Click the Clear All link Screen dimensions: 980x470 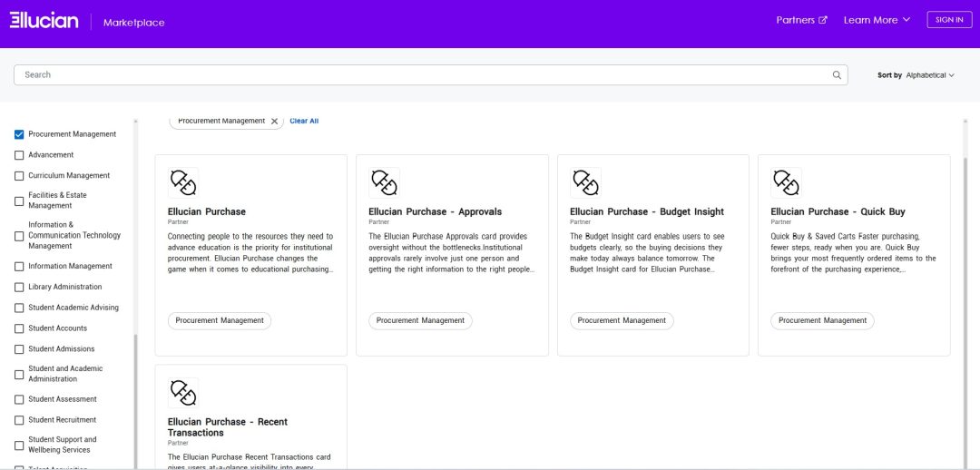[304, 122]
